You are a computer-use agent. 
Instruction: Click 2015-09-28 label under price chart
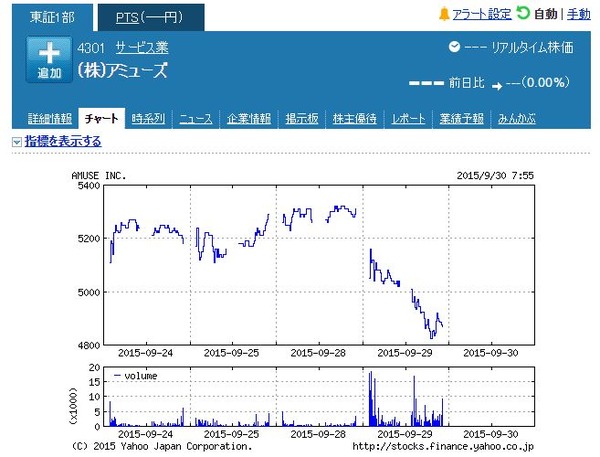pyautogui.click(x=318, y=353)
